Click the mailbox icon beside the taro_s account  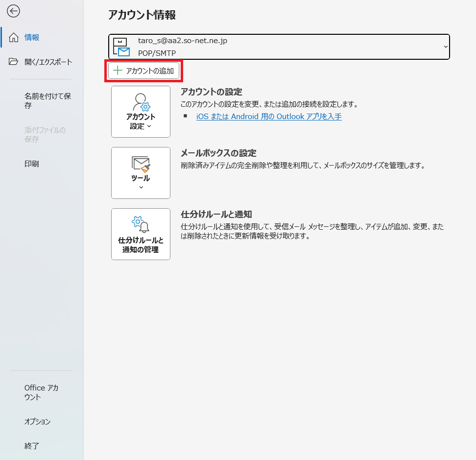point(121,47)
